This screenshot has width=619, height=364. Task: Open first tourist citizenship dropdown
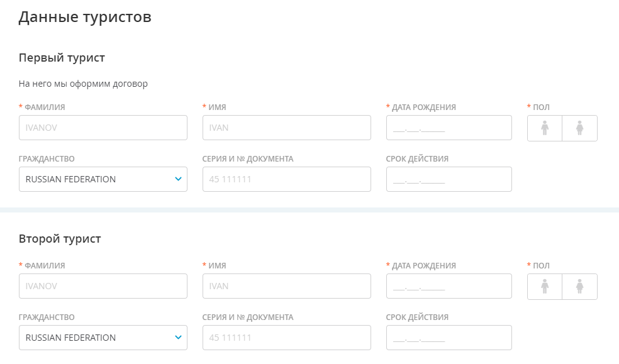pos(103,179)
